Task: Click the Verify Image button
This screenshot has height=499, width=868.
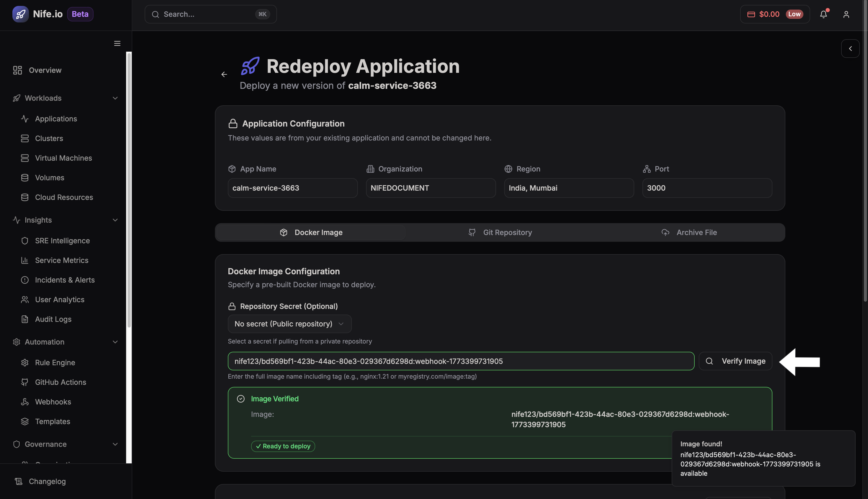Action: coord(735,361)
